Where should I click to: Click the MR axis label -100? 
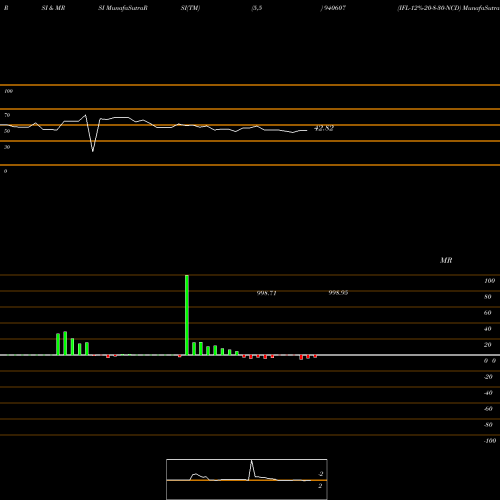(x=490, y=441)
